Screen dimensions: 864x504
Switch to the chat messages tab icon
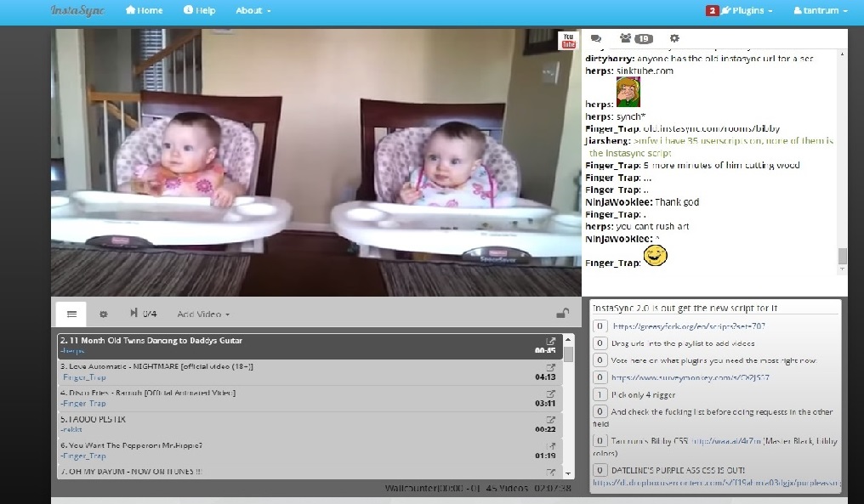click(595, 38)
